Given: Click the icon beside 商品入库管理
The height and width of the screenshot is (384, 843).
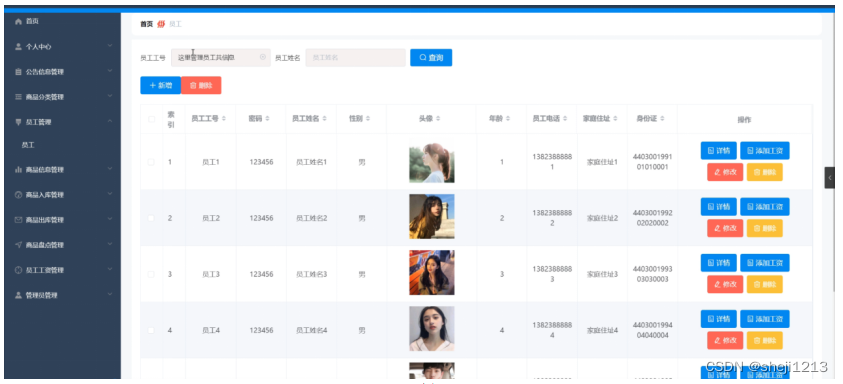Looking at the screenshot, I should (18, 195).
